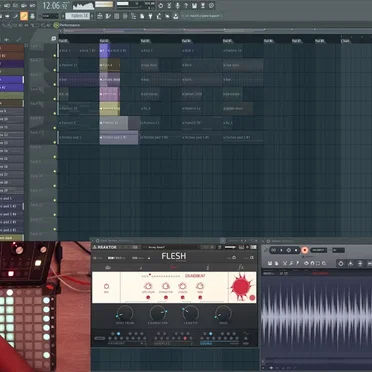
Task: Open the Pattern 18 pattern selector
Action: (x=77, y=16)
